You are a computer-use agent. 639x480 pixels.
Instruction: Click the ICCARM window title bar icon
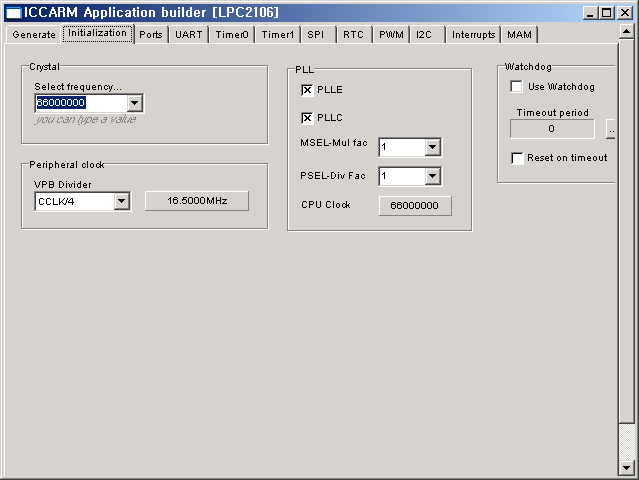[x=14, y=13]
